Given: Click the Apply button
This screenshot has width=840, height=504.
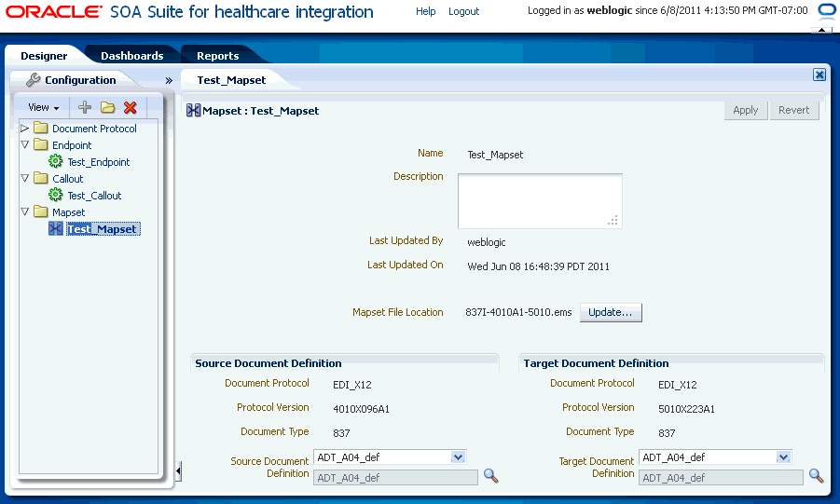Looking at the screenshot, I should pyautogui.click(x=746, y=110).
